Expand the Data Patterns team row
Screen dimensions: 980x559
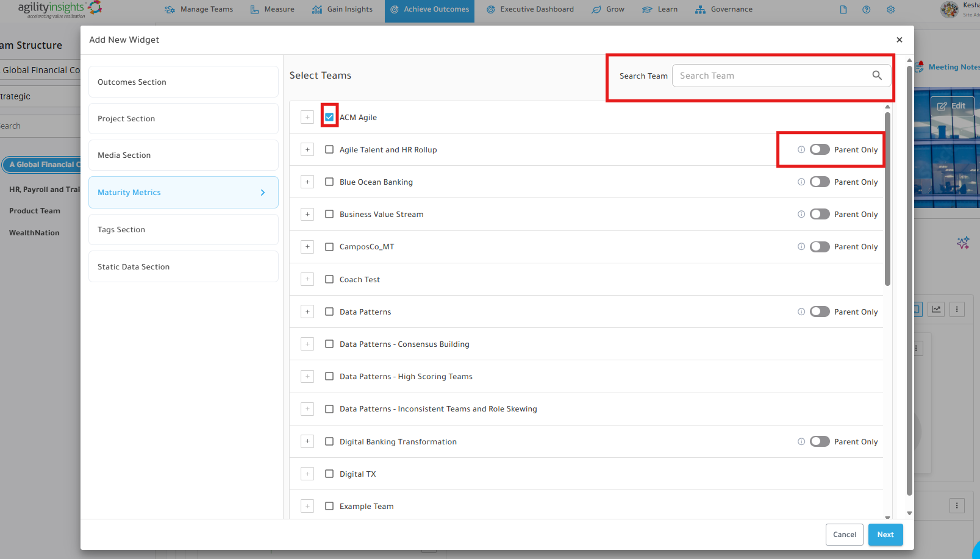[x=307, y=312]
